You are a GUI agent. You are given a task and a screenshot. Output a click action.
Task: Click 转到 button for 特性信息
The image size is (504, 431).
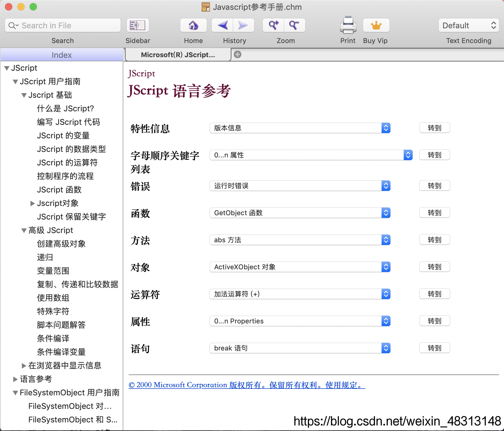pos(434,128)
